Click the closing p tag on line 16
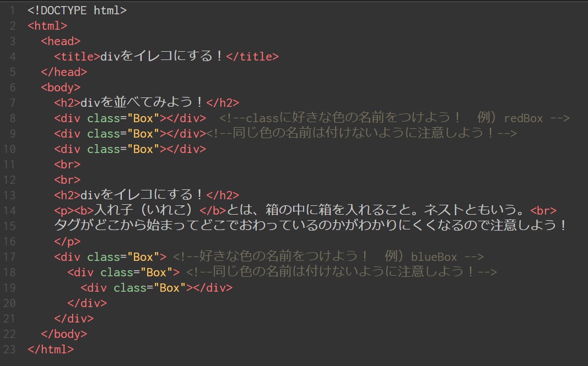The width and height of the screenshot is (588, 366). tap(67, 241)
